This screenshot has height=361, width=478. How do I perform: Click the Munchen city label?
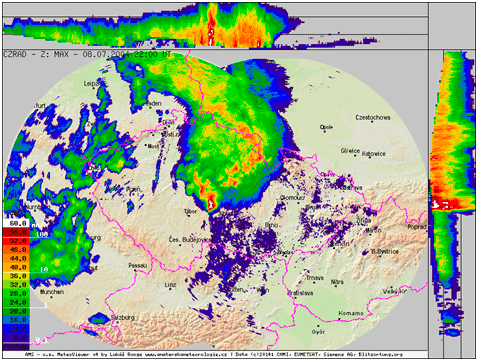[52, 292]
